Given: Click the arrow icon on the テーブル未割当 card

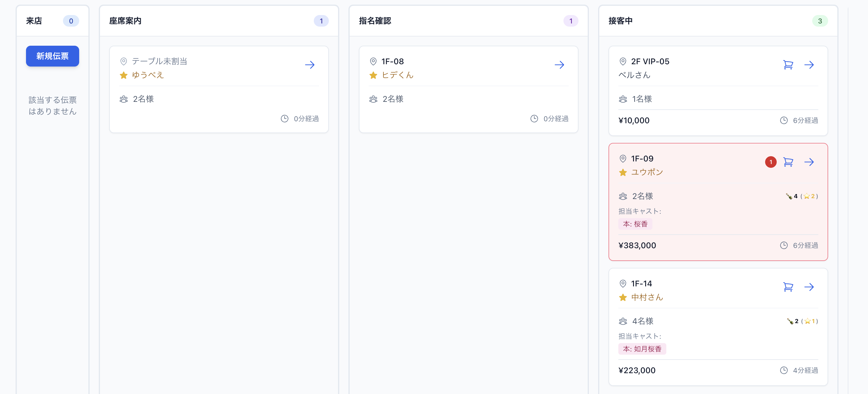Looking at the screenshot, I should pos(310,65).
